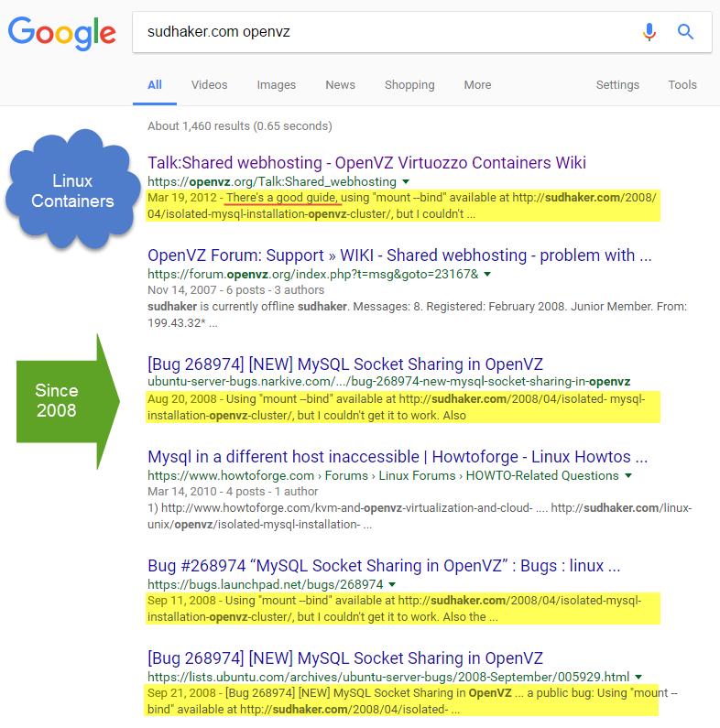
Task: Click the blue Linux Containers cloud graphic
Action: [x=72, y=190]
